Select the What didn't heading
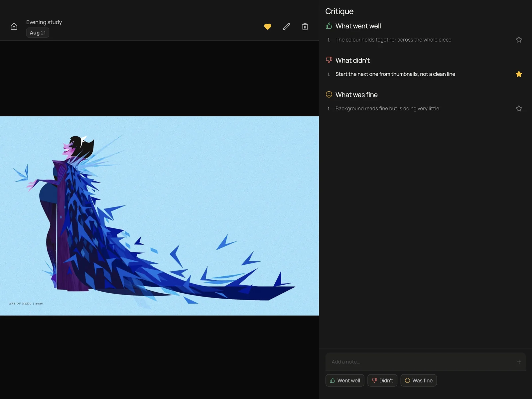 click(352, 61)
